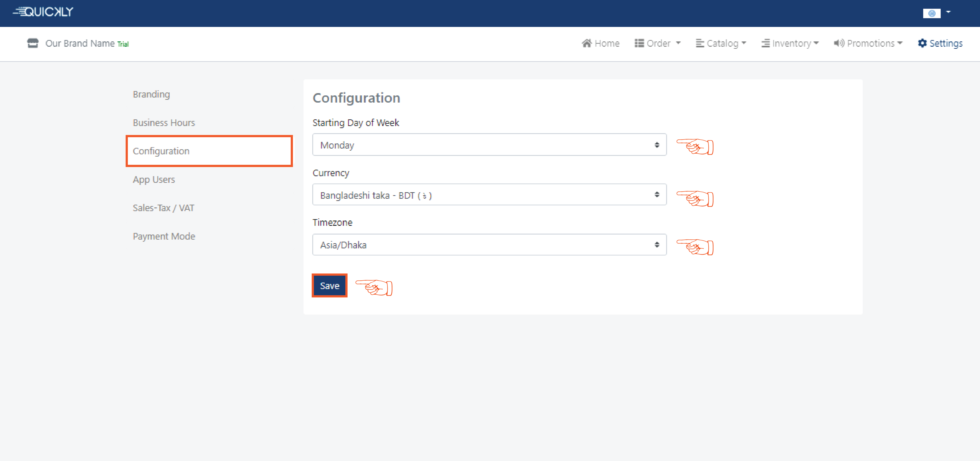Viewport: 980px width, 461px height.
Task: Click the store icon beside brand name
Action: point(33,43)
